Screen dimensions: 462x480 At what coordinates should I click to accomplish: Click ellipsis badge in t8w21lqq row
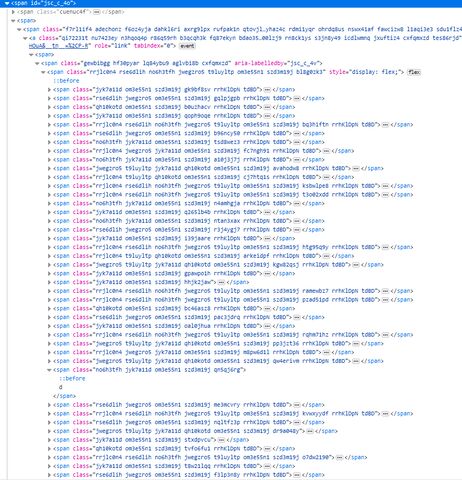click(267, 466)
